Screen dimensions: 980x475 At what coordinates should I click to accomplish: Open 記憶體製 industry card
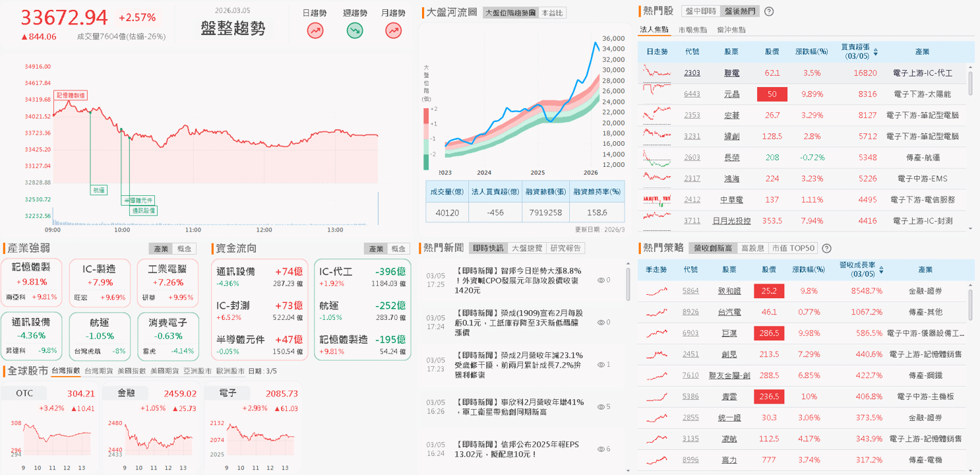(x=32, y=283)
